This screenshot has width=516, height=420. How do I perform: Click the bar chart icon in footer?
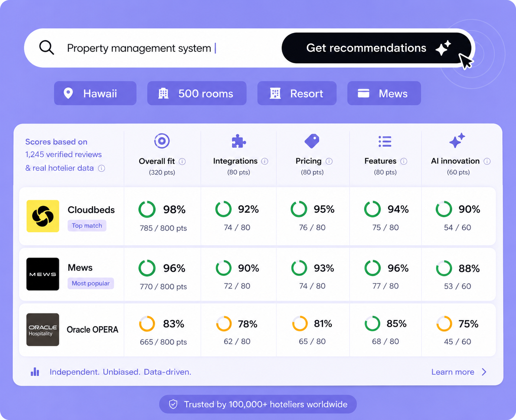pyautogui.click(x=35, y=372)
